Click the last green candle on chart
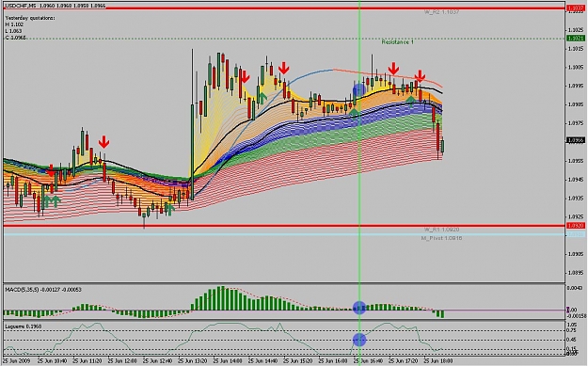Image resolution: width=588 pixels, height=366 pixels. click(x=442, y=147)
